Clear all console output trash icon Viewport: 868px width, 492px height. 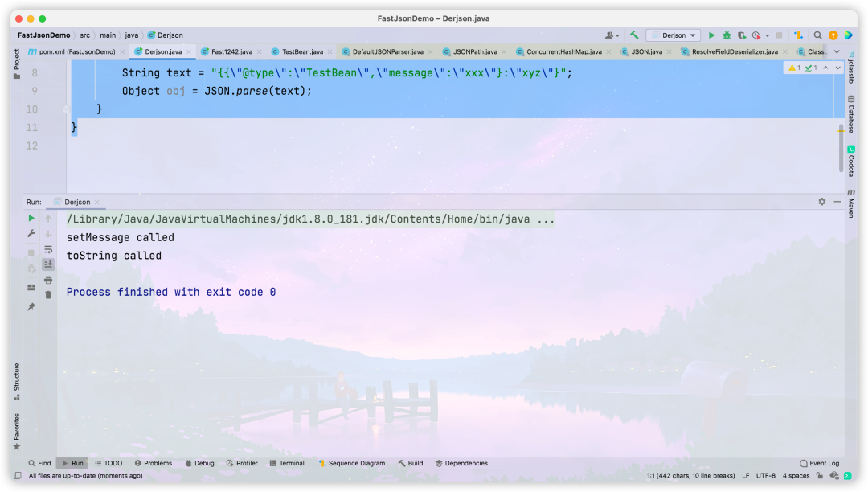[48, 295]
